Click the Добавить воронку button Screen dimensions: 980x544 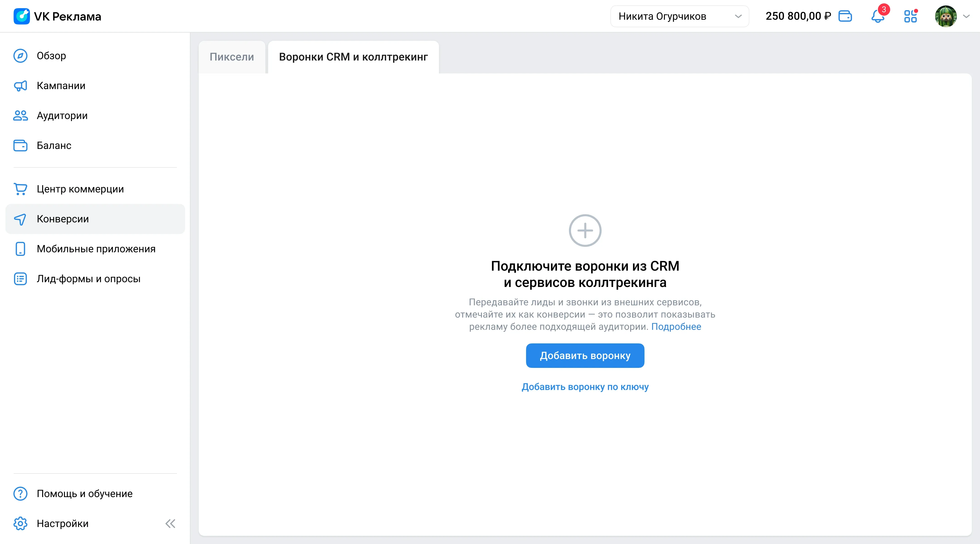585,356
